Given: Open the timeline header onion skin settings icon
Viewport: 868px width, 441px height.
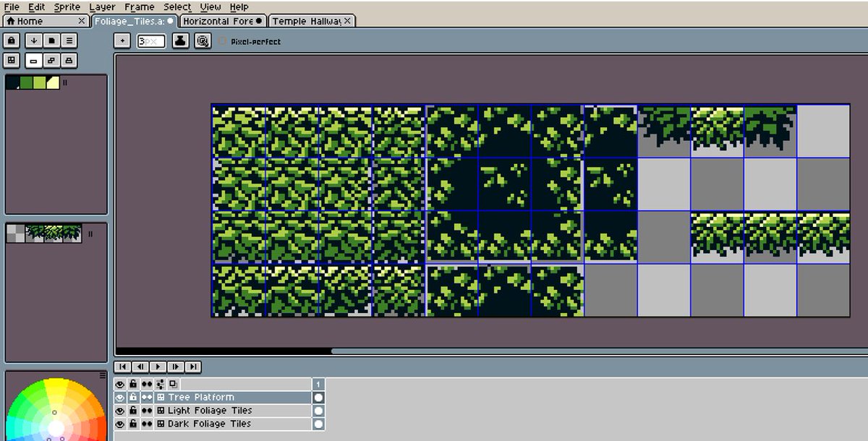Looking at the screenshot, I should 160,384.
